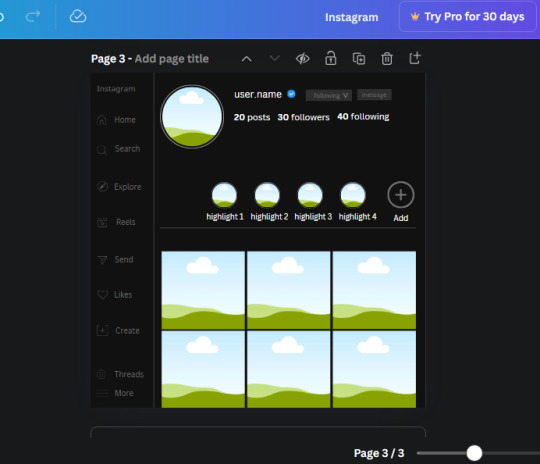Image resolution: width=540 pixels, height=464 pixels.
Task: Select the Create plus-square icon in design
Action: (102, 330)
